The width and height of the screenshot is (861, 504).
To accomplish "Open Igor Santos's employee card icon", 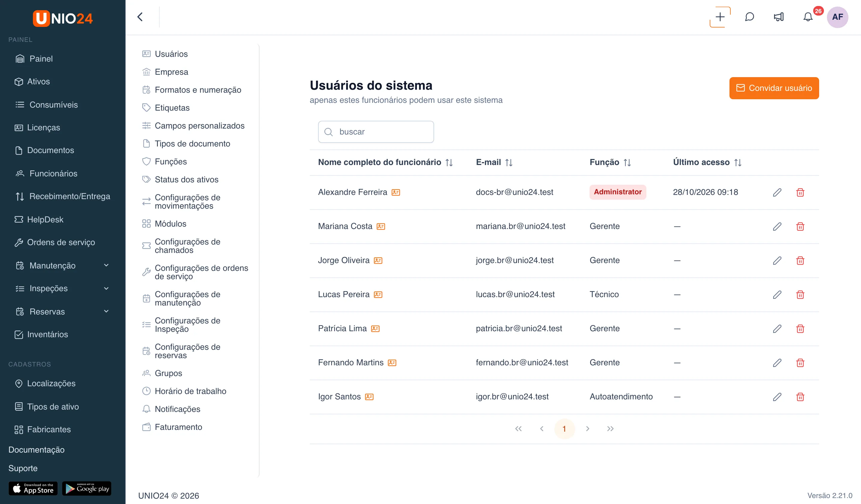I will coord(369,397).
